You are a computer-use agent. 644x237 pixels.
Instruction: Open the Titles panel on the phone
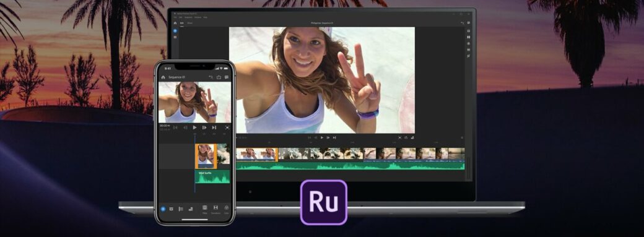pyautogui.click(x=204, y=210)
